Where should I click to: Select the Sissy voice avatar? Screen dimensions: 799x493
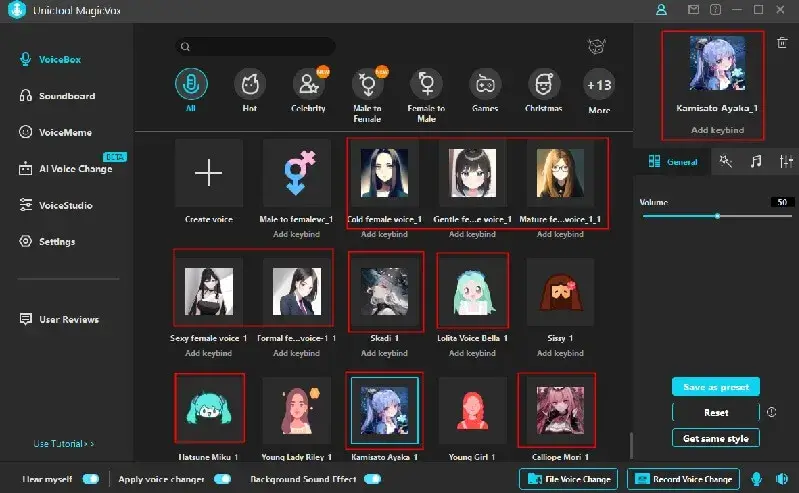[560, 292]
